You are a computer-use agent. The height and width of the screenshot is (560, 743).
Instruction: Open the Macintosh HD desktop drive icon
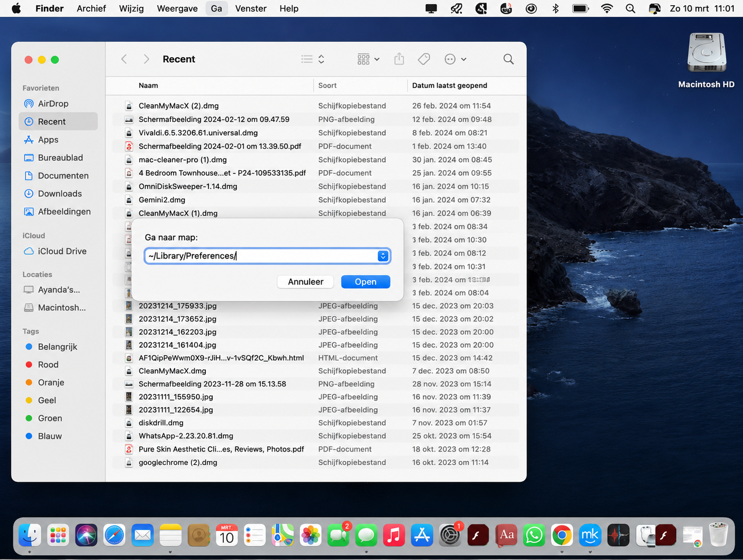click(706, 61)
